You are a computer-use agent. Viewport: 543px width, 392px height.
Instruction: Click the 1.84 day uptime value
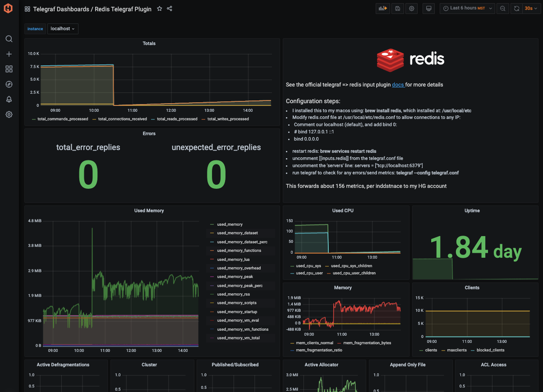(475, 248)
